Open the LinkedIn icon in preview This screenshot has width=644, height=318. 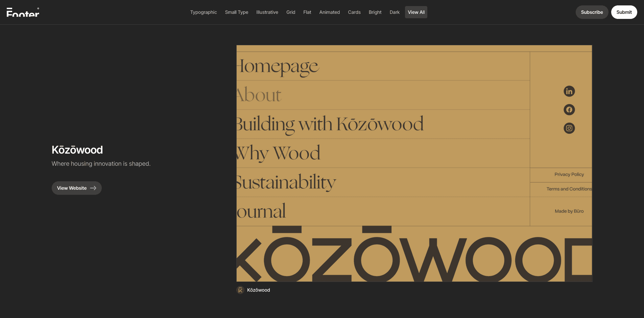tap(569, 91)
